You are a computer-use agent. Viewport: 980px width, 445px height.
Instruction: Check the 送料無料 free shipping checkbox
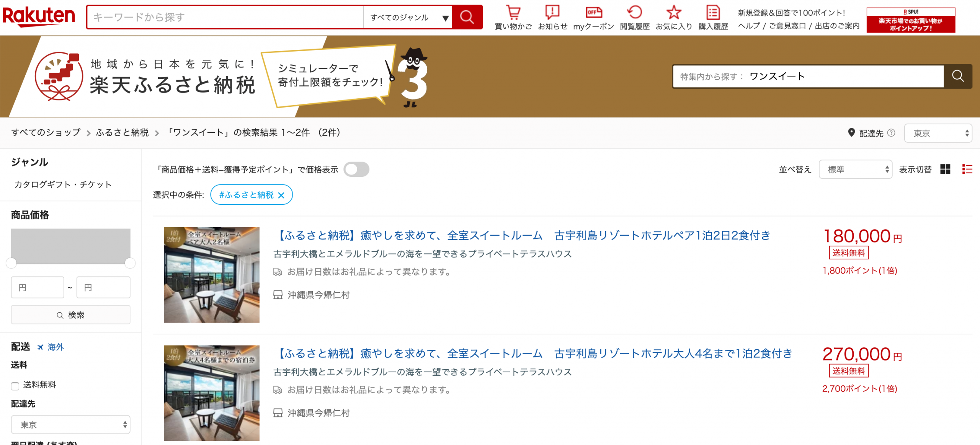(x=15, y=386)
